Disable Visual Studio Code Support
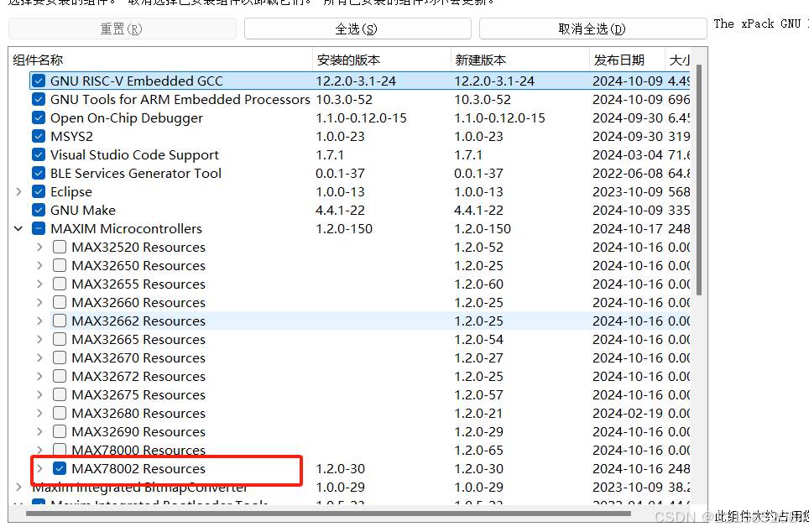The image size is (809, 532). pyautogui.click(x=38, y=154)
